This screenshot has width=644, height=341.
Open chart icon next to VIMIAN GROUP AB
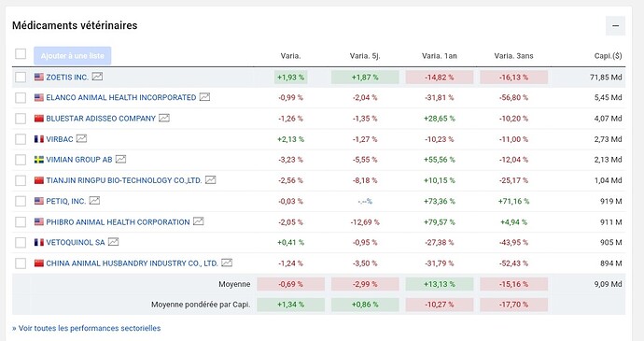120,159
